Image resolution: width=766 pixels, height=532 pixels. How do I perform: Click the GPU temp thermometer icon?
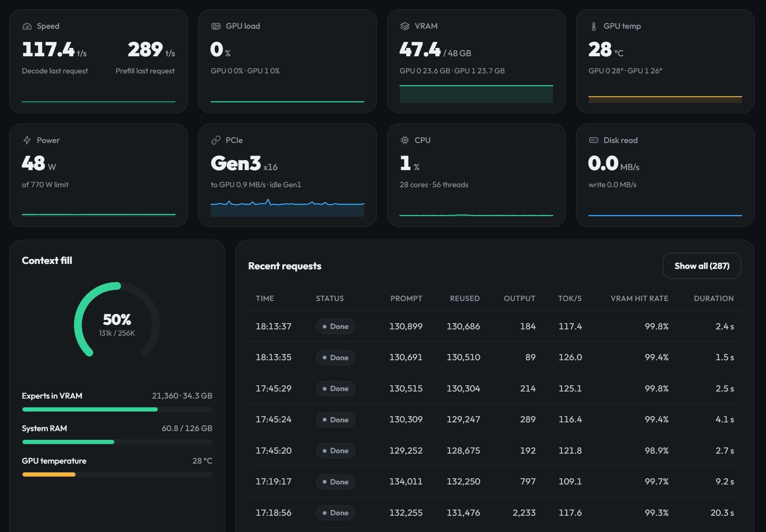click(x=594, y=26)
